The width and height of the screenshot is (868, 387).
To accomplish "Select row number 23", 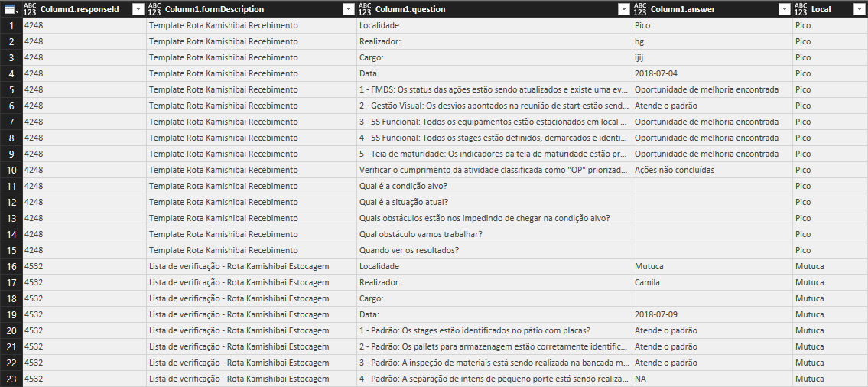I will click(11, 379).
